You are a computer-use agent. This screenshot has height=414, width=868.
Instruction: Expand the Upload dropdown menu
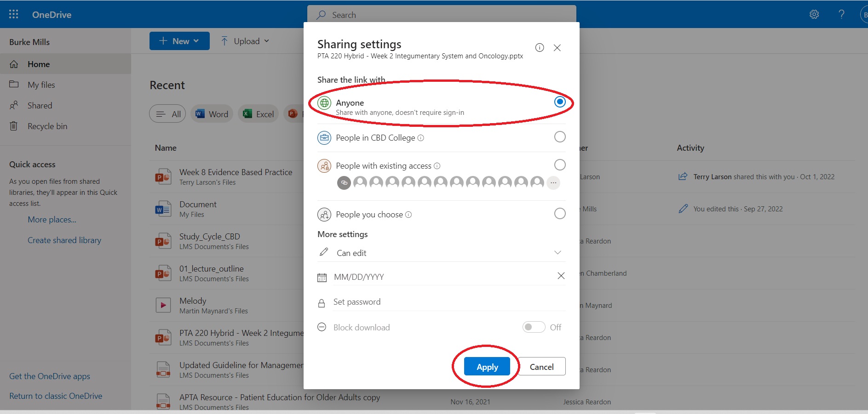click(245, 41)
